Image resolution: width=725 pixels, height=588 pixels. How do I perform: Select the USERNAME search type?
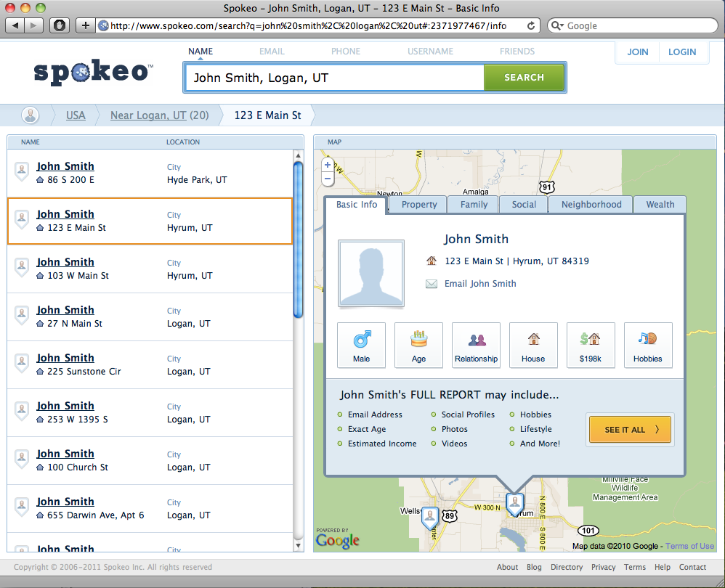430,52
